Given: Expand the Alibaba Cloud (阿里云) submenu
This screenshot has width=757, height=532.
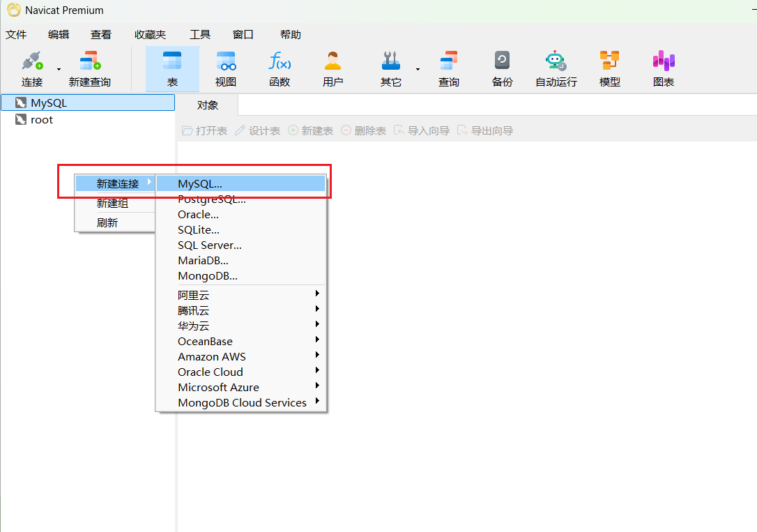Looking at the screenshot, I should pyautogui.click(x=240, y=295).
